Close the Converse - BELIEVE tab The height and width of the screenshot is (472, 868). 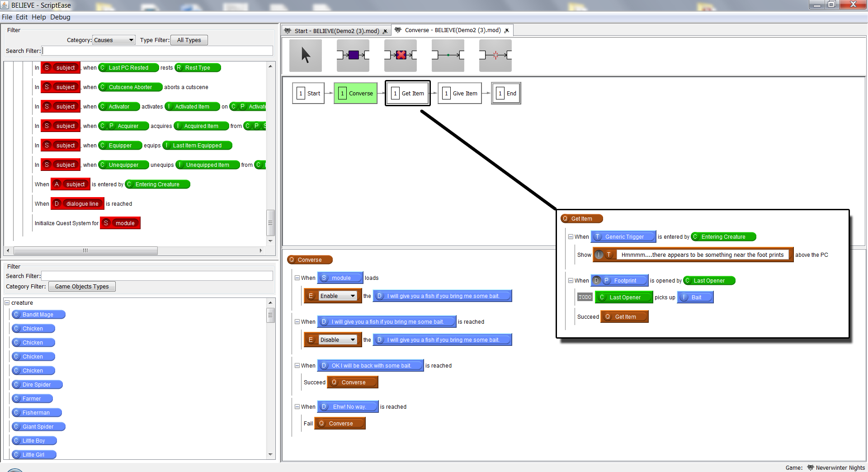[507, 30]
